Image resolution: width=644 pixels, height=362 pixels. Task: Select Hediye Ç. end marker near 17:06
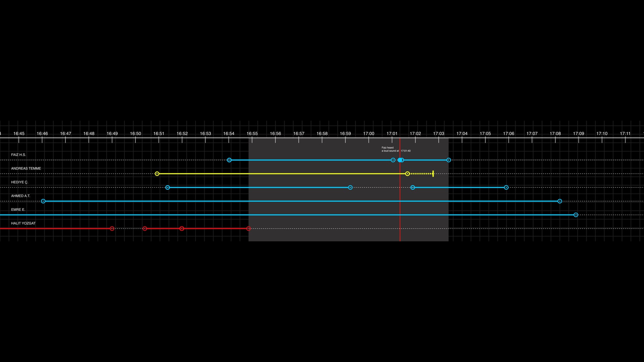[x=506, y=187]
